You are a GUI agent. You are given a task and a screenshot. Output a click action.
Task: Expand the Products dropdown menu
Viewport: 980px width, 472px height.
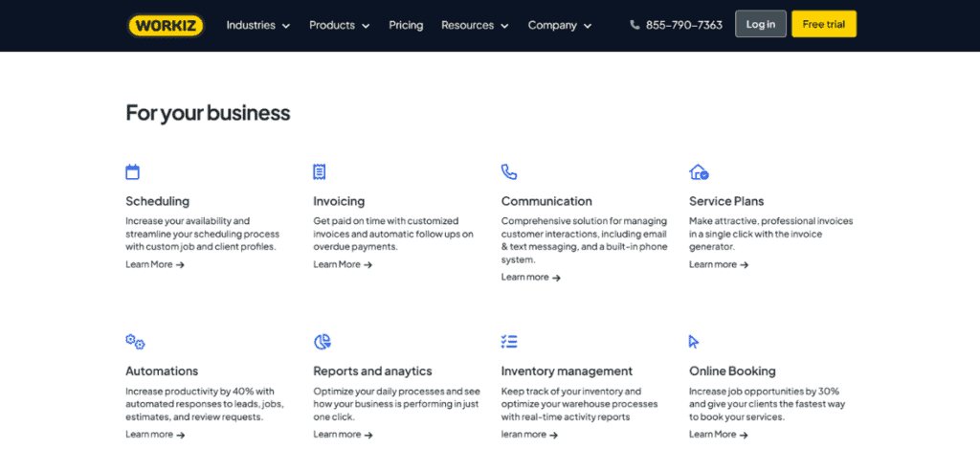click(340, 25)
